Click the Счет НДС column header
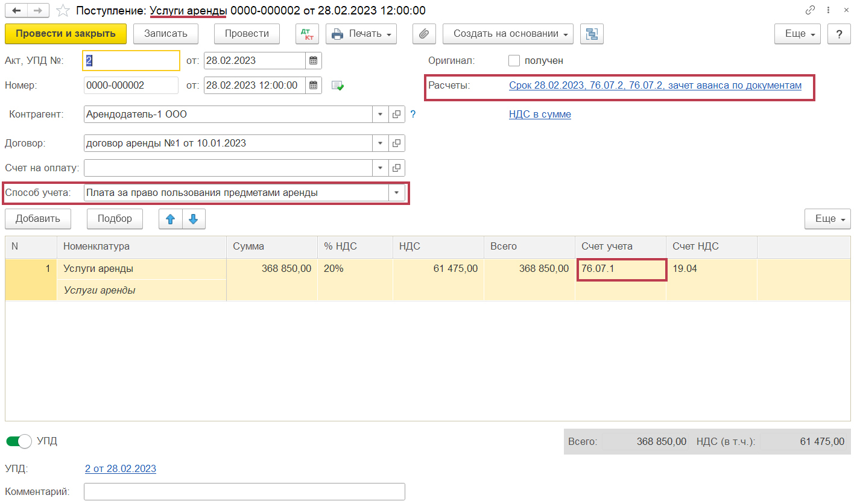The height and width of the screenshot is (504, 857). point(712,247)
